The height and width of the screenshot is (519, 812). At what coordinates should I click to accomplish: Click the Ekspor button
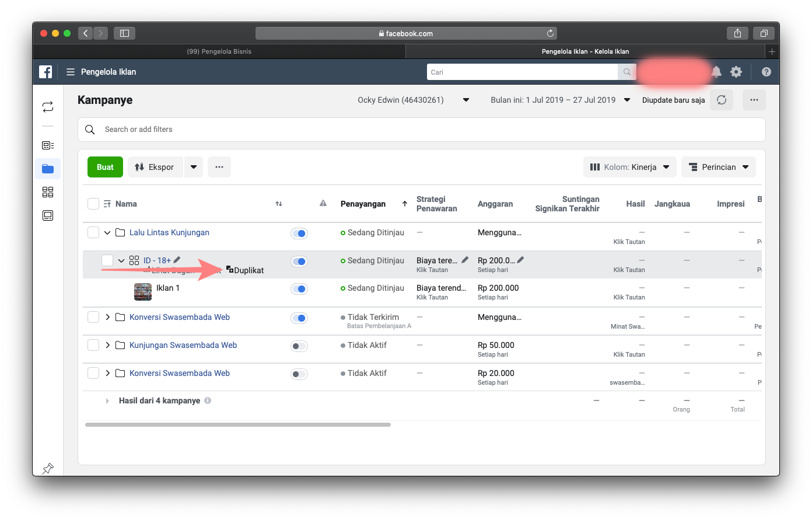pos(155,167)
